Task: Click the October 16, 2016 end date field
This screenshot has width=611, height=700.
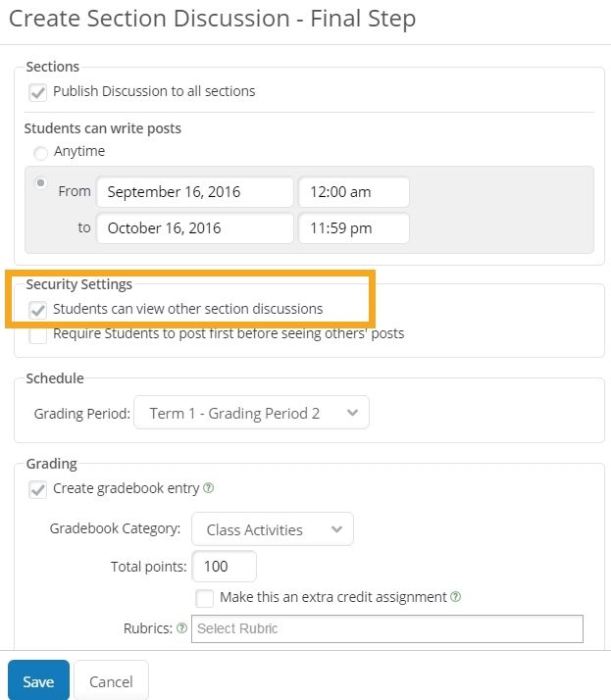Action: [x=195, y=228]
